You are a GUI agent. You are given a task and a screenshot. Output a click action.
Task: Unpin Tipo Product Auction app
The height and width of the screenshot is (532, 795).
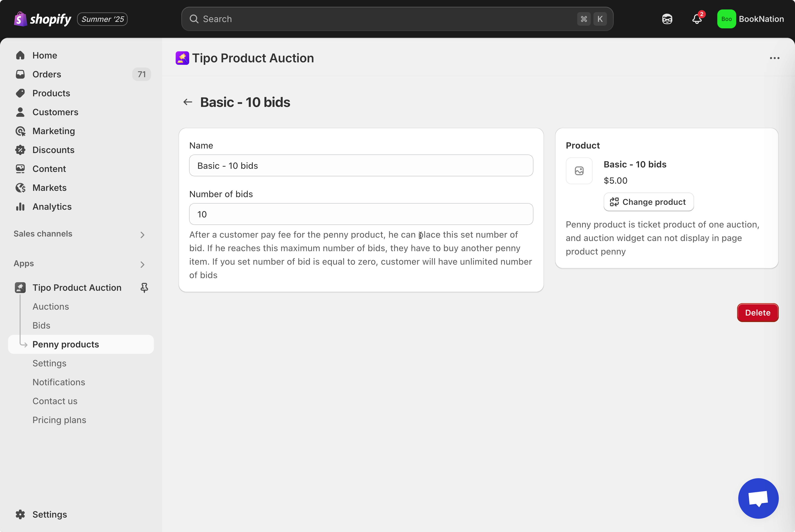pyautogui.click(x=144, y=288)
